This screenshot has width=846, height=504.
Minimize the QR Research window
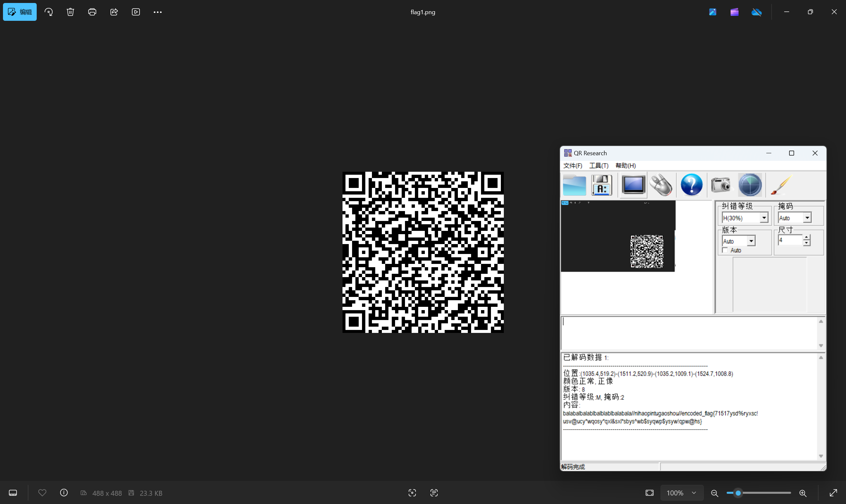(769, 153)
